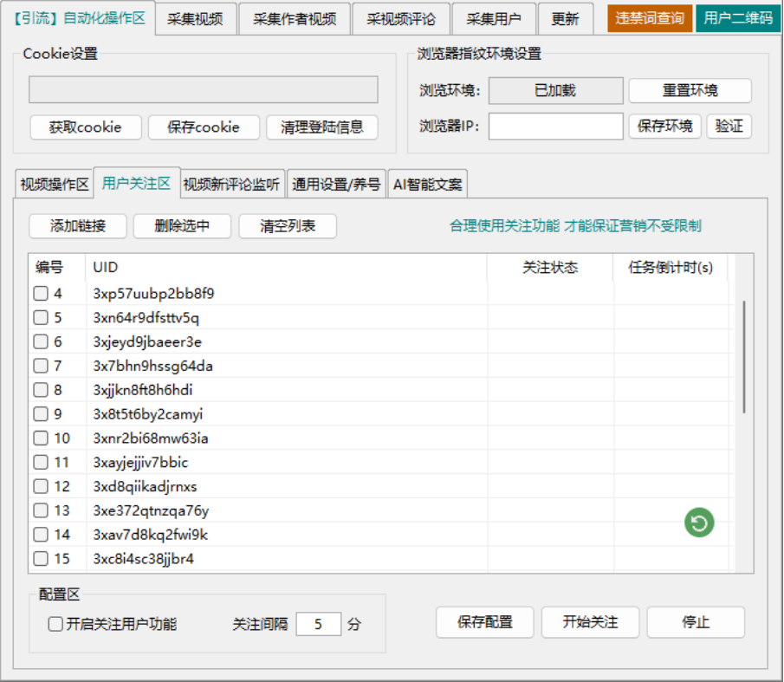
Task: Select the 通用设置/养号 tab
Action: 336,184
